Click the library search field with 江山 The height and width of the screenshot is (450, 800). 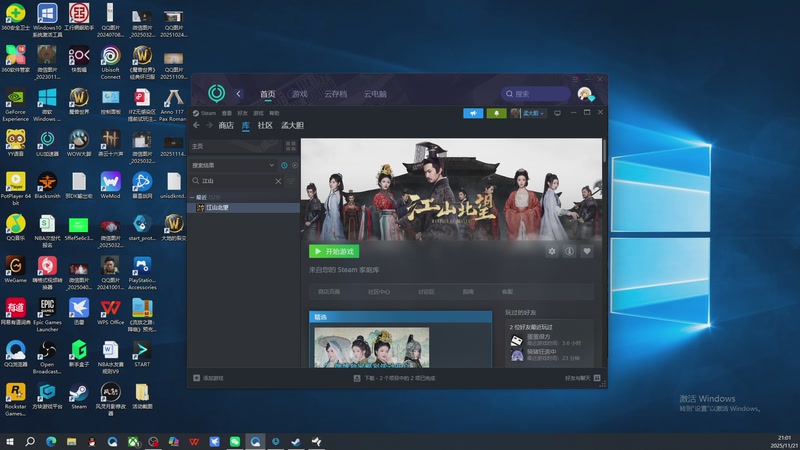click(x=237, y=181)
